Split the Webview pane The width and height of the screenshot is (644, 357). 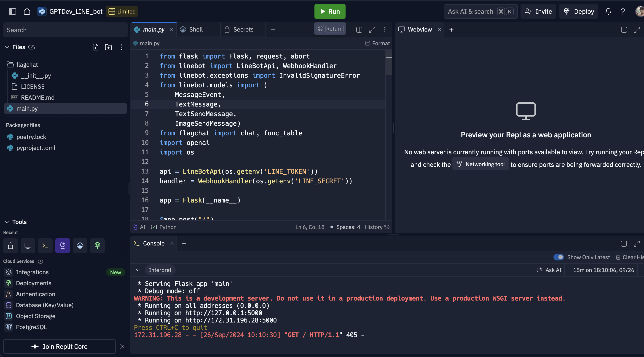[x=624, y=29]
